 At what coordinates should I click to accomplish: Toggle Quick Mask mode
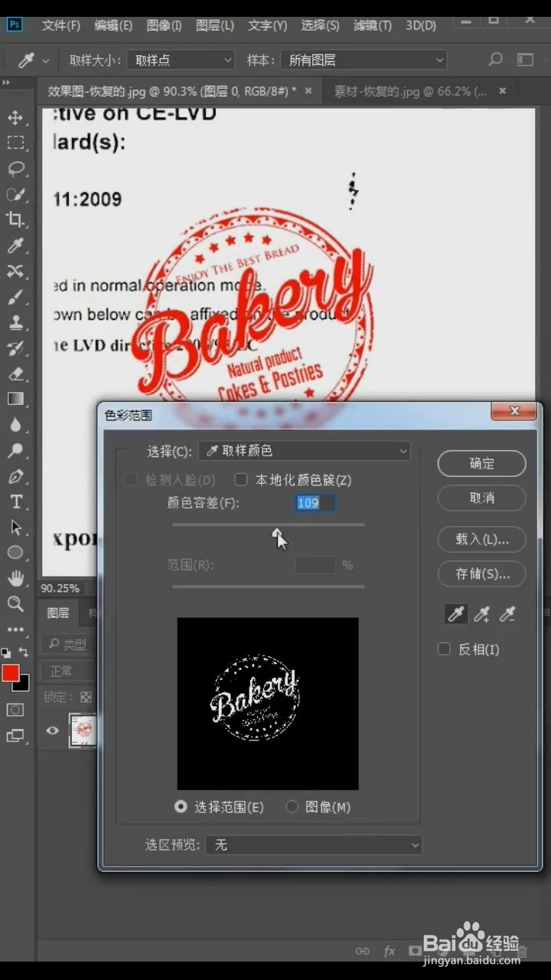pos(15,710)
